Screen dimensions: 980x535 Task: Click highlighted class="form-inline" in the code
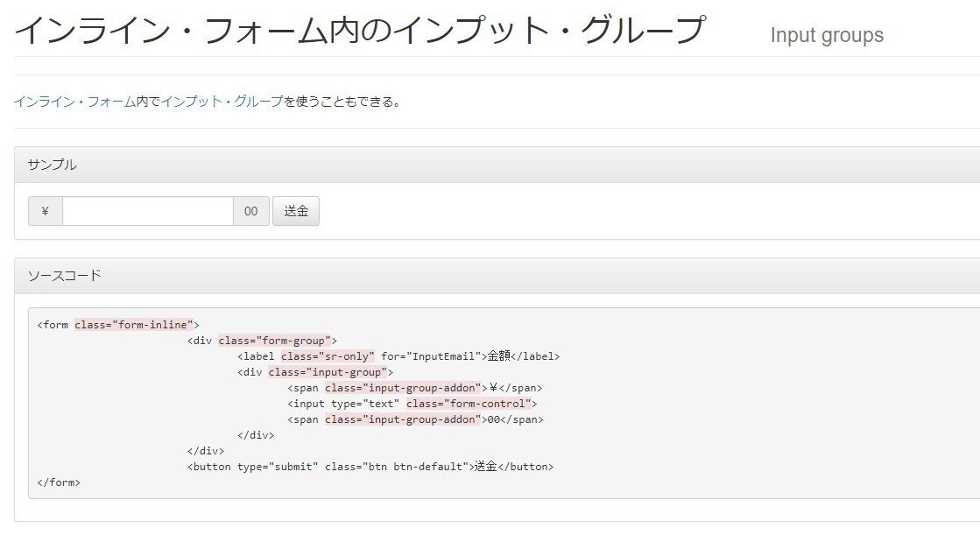coord(137,325)
